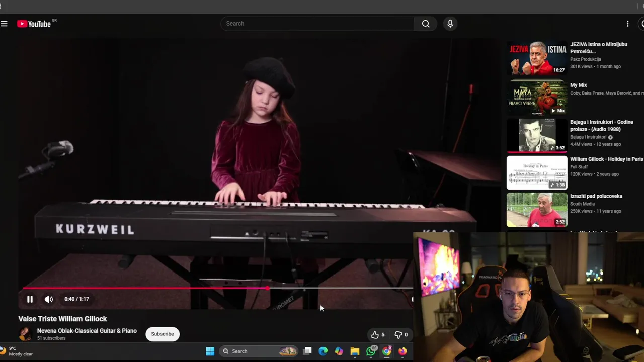Click the magnifier search button
The width and height of the screenshot is (644, 362).
426,24
